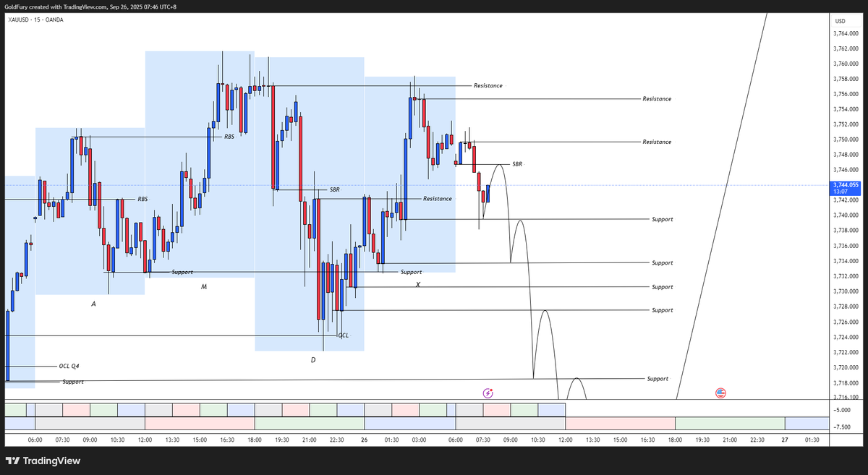Click the 03:00 time axis label
This screenshot has width=868, height=475.
tap(418, 440)
